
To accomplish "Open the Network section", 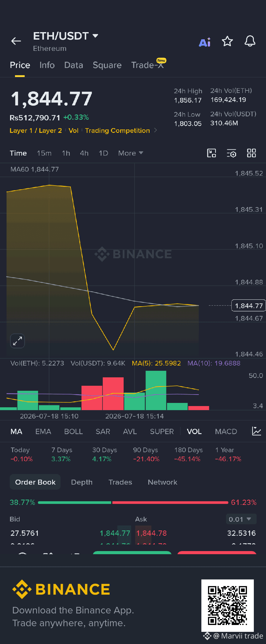I will point(162,482).
